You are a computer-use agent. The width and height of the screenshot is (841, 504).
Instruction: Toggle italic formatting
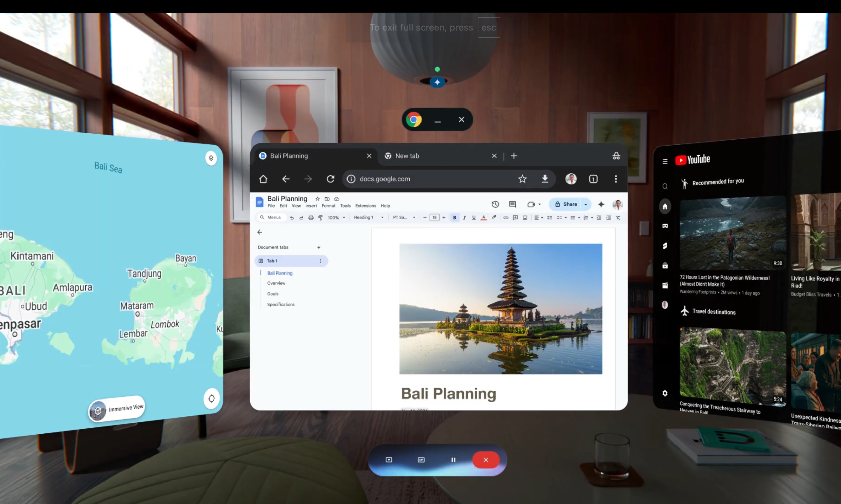point(464,218)
